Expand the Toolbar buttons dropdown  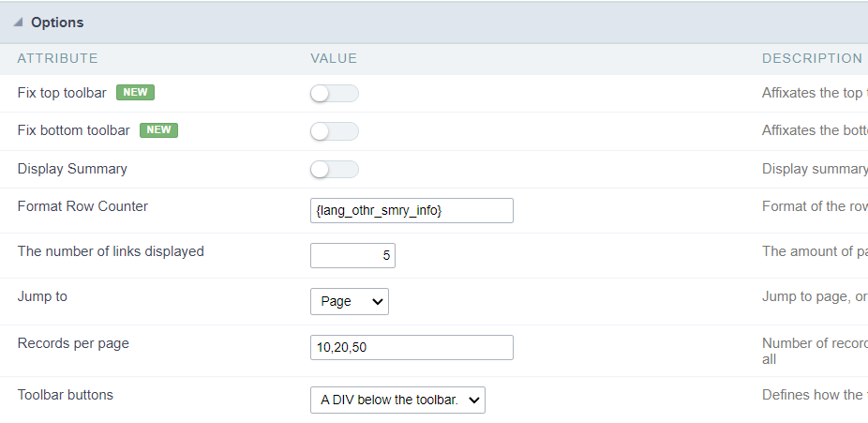pos(397,400)
